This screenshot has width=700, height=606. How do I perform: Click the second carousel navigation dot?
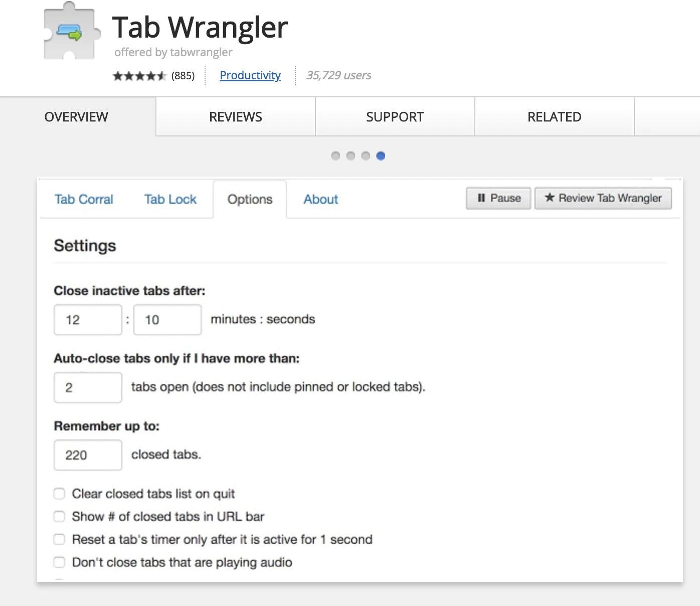click(351, 156)
